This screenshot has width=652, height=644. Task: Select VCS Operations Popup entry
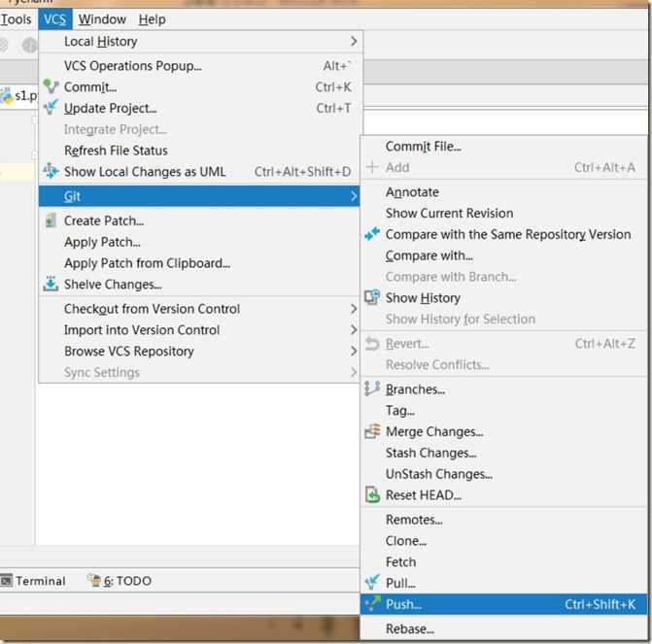pyautogui.click(x=199, y=65)
